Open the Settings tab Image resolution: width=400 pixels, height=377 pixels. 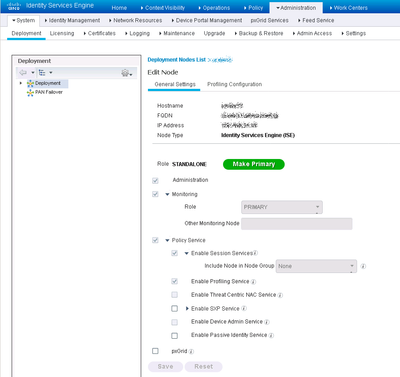click(x=353, y=33)
